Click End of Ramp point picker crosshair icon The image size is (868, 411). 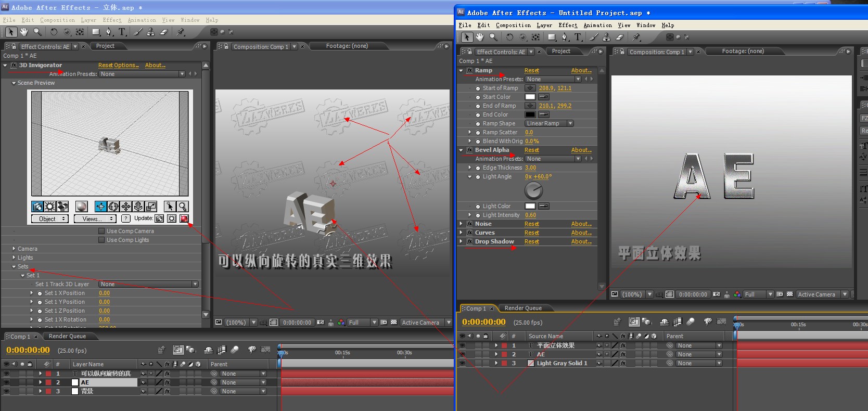[x=530, y=106]
